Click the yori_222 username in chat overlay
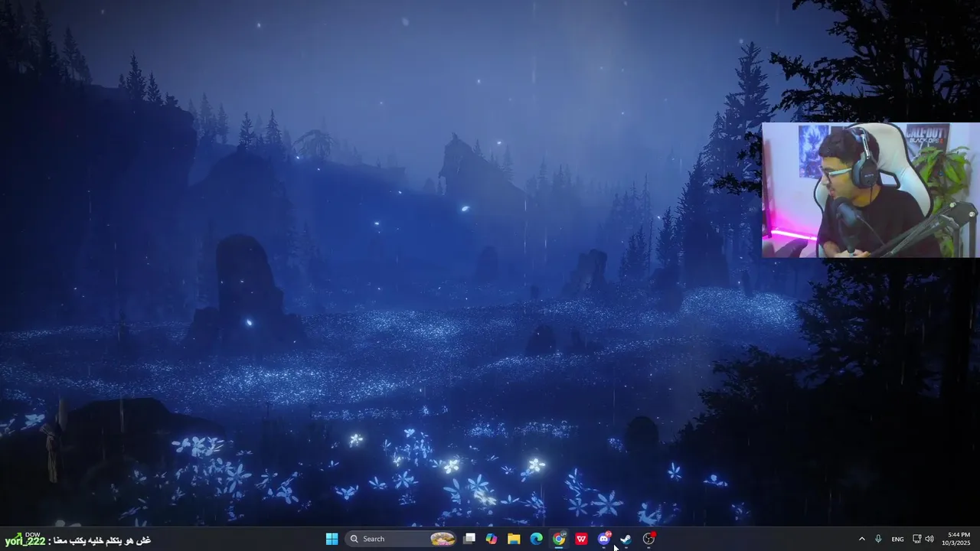The image size is (980, 551). click(x=25, y=541)
